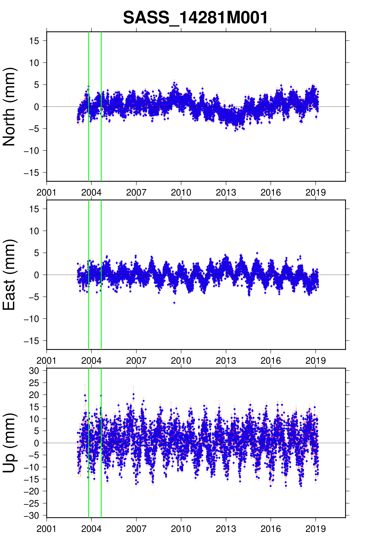Click the 2010 tick label under North panel

click(181, 193)
